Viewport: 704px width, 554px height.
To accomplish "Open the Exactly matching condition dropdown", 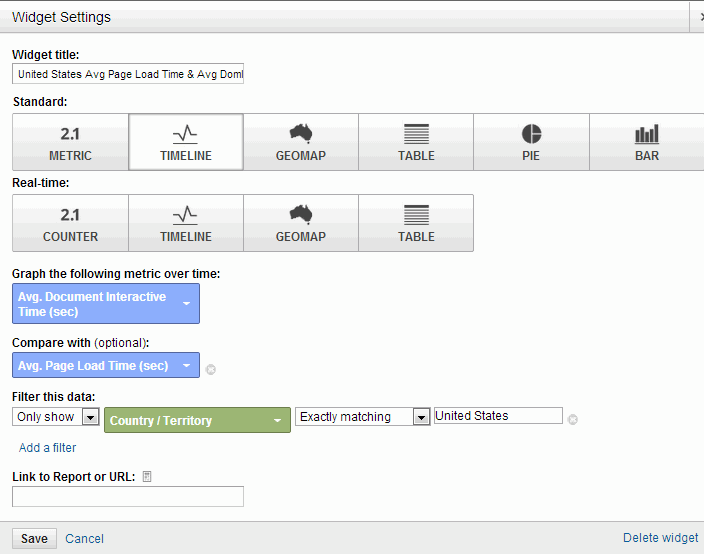I will (x=363, y=417).
